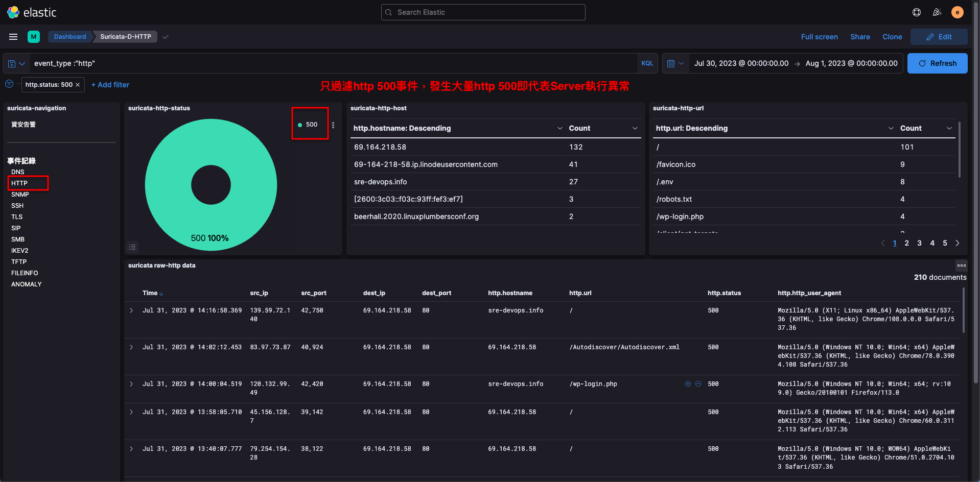The height and width of the screenshot is (482, 980).
Task: Toggle the 500 legend color dot
Action: [300, 125]
